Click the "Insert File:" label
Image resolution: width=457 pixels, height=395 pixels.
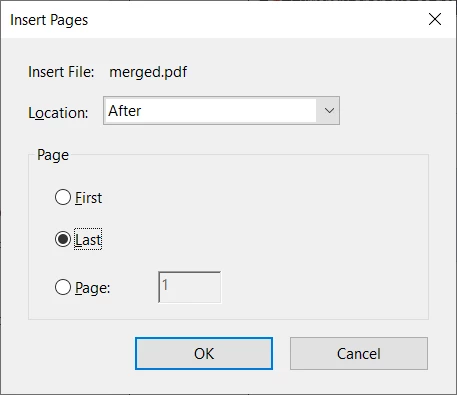(61, 72)
